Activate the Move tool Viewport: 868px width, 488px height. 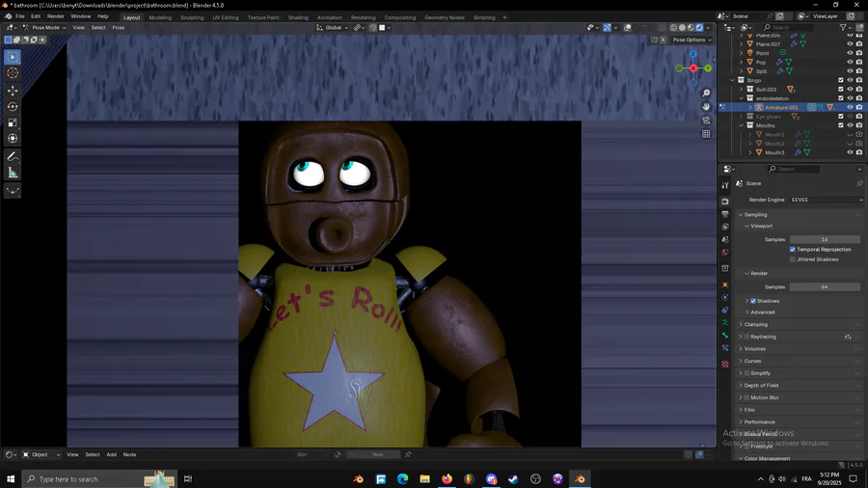click(x=13, y=91)
